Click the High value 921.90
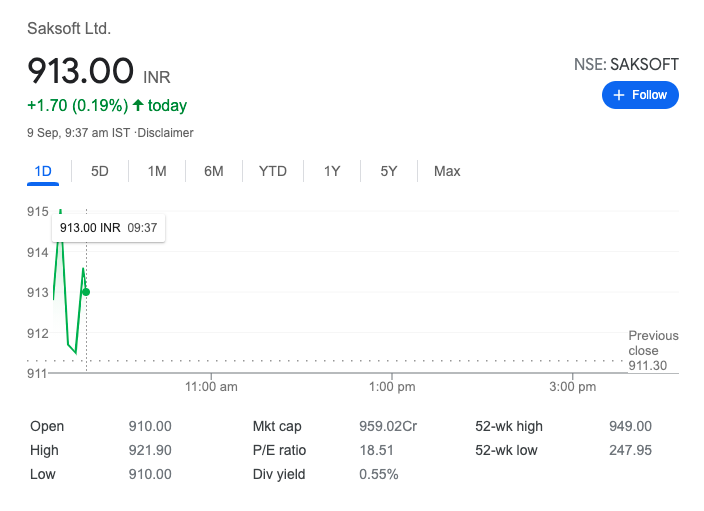The width and height of the screenshot is (704, 511). (x=150, y=450)
